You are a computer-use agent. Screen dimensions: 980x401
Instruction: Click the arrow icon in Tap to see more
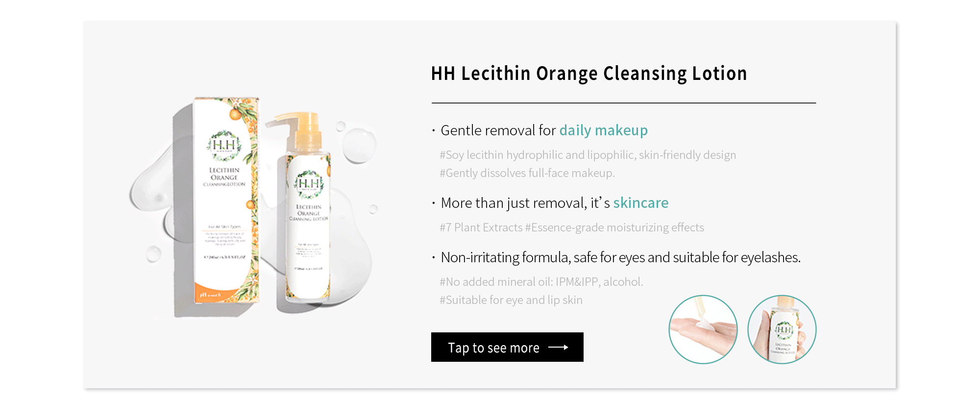click(558, 347)
